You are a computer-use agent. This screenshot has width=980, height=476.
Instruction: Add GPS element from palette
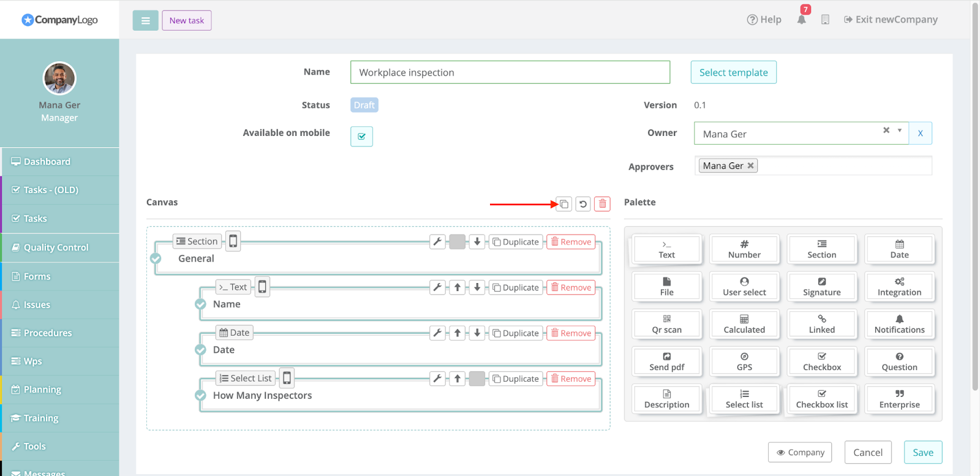pos(744,361)
